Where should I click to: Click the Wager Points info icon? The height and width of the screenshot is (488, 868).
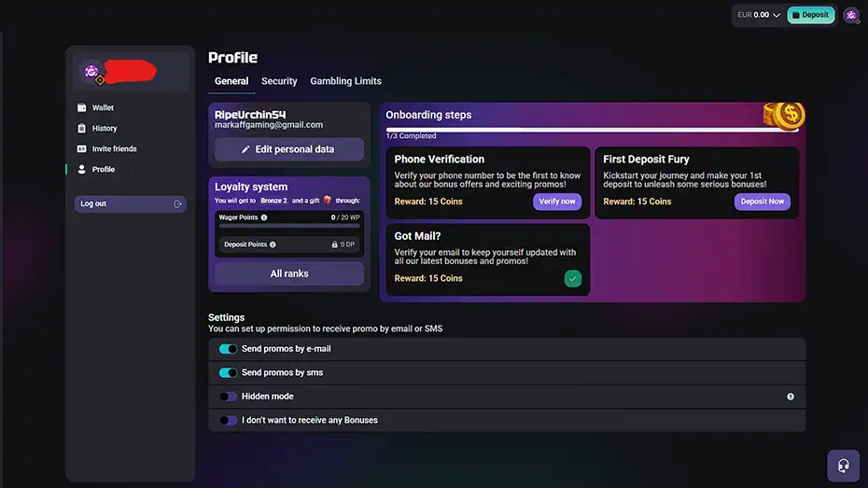coord(264,217)
